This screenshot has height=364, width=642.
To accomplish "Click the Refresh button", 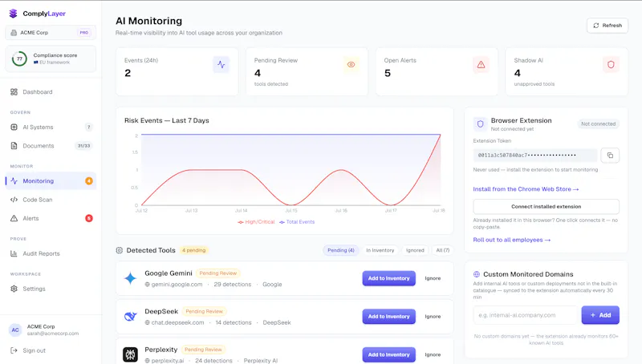I will (607, 26).
